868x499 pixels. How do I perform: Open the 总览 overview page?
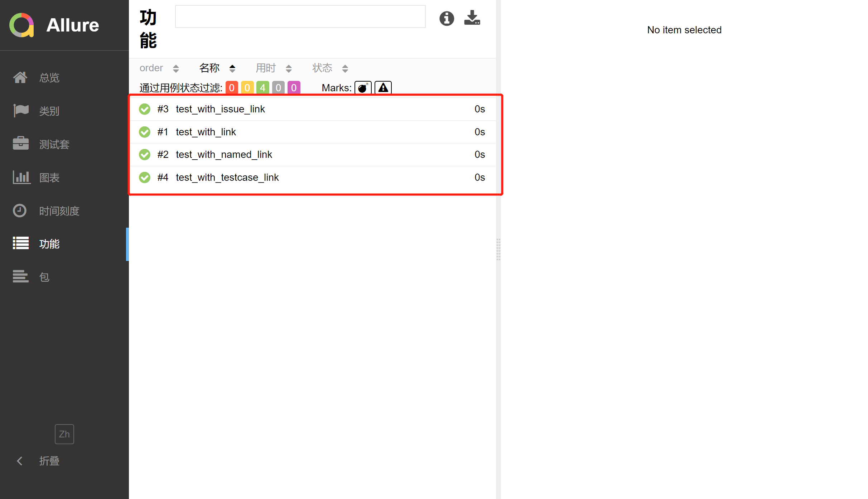49,78
